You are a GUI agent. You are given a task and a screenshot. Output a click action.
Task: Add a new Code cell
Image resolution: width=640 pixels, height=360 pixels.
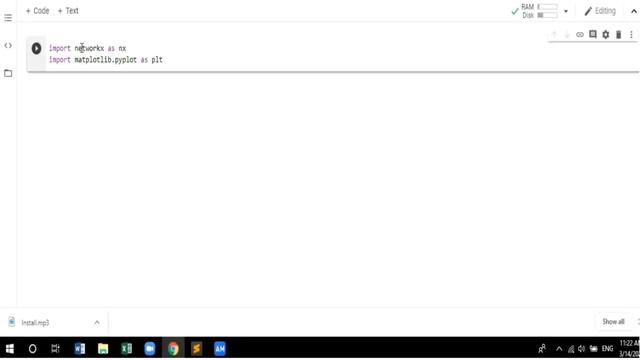click(38, 11)
